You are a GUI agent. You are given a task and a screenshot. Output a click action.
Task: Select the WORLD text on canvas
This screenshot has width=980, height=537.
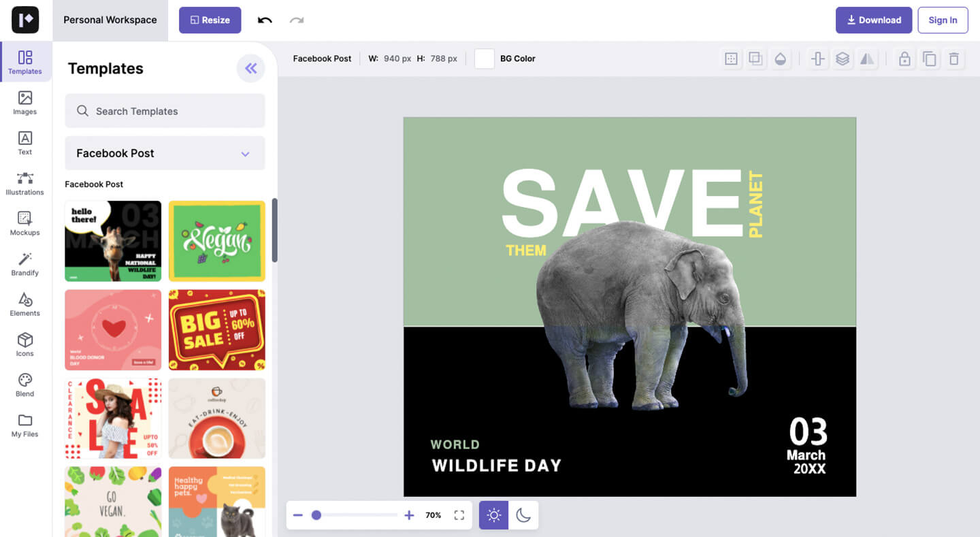[455, 444]
